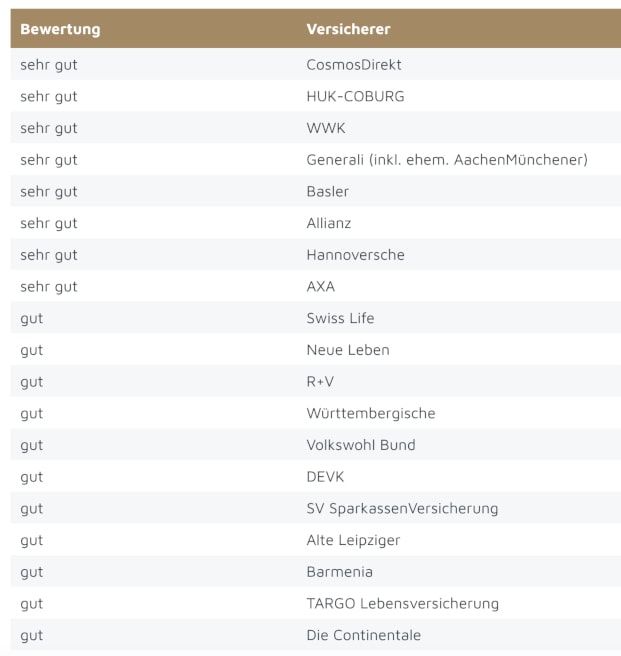Select the CosmosDirekt table cell
621x656 pixels.
point(353,65)
